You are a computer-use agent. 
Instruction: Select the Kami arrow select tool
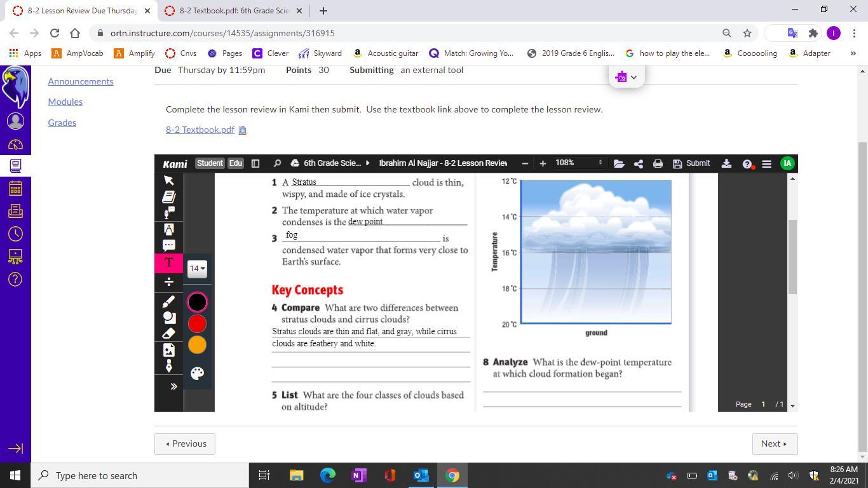[x=168, y=180]
